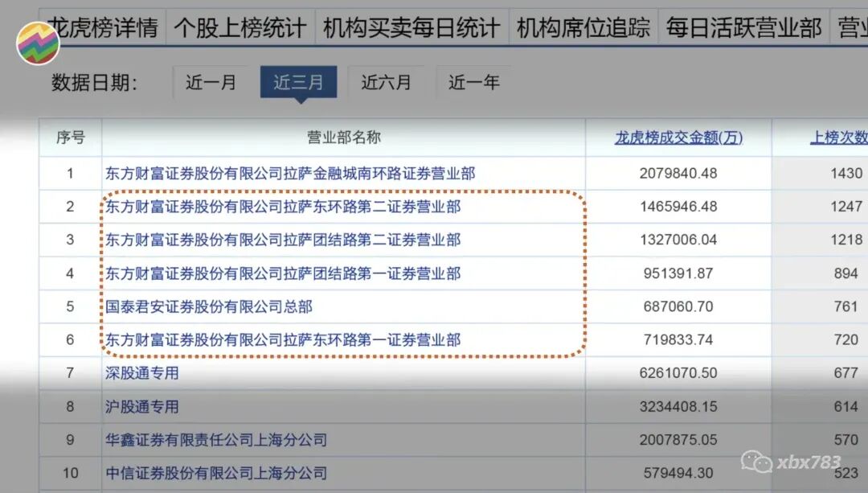Click the count value 570
Viewport: 868px width, 493px height.
click(846, 440)
